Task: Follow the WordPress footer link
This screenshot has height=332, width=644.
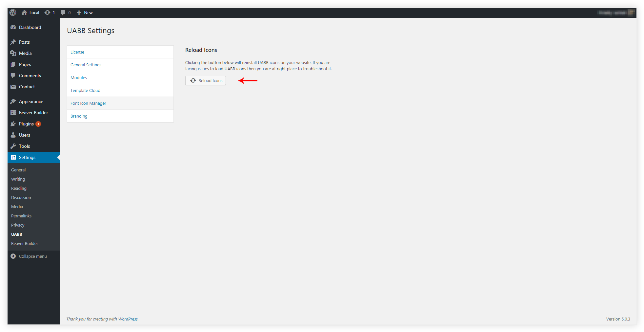Action: pos(128,319)
